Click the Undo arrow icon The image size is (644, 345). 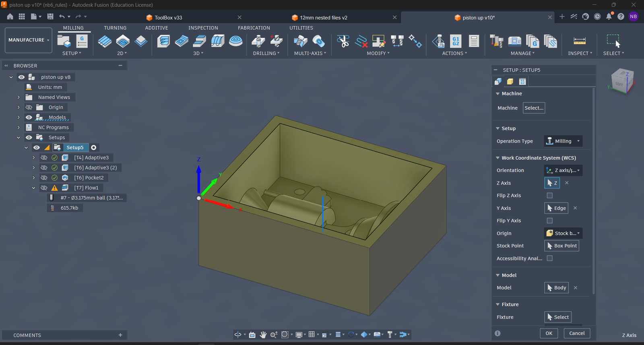[62, 17]
